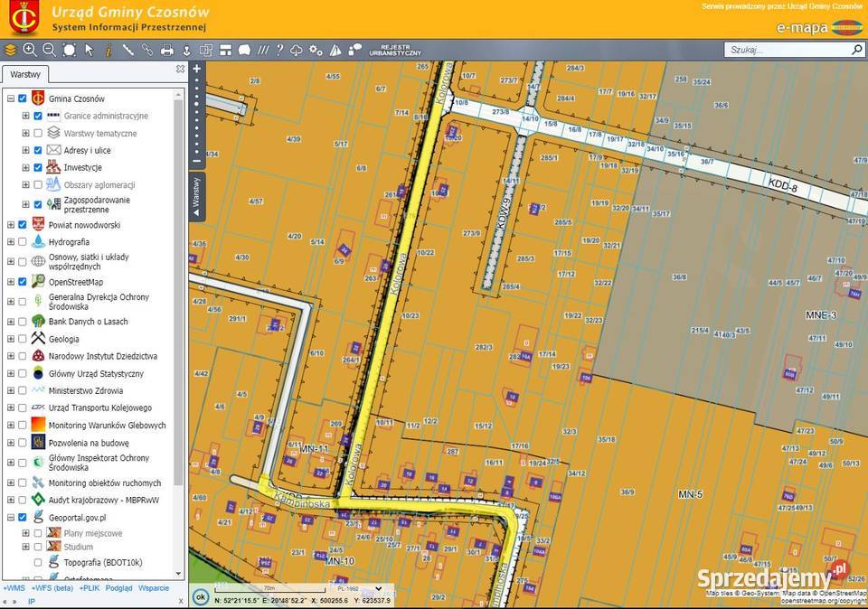Open the question mark help tool
Viewport: 868px width, 609px height.
coord(279,51)
